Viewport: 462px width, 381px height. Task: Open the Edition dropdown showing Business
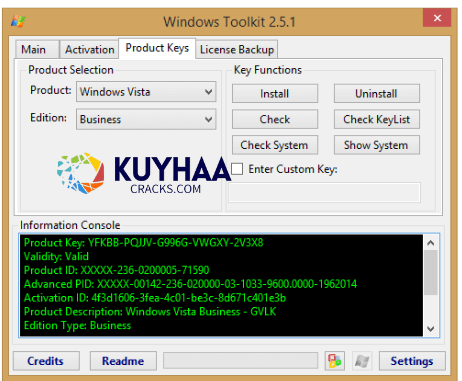point(146,119)
